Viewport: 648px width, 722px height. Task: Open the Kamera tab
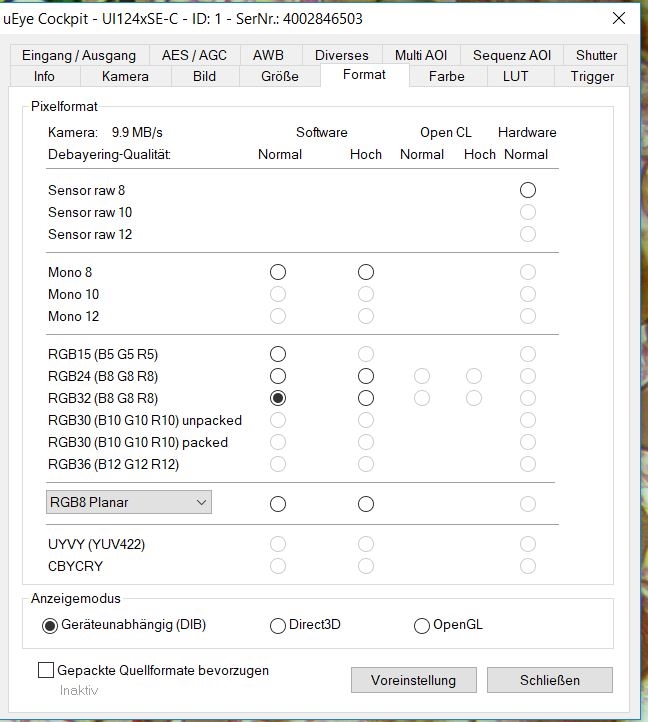[125, 76]
